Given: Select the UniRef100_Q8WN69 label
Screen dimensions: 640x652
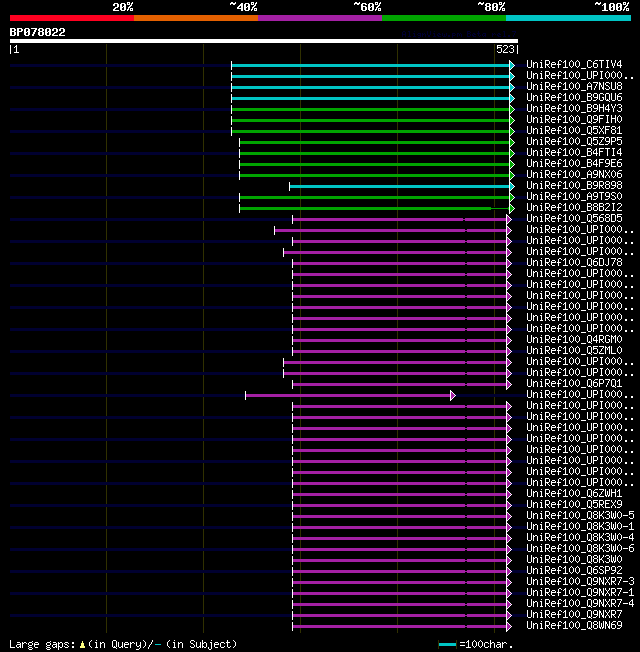Looking at the screenshot, I should pos(574,625).
